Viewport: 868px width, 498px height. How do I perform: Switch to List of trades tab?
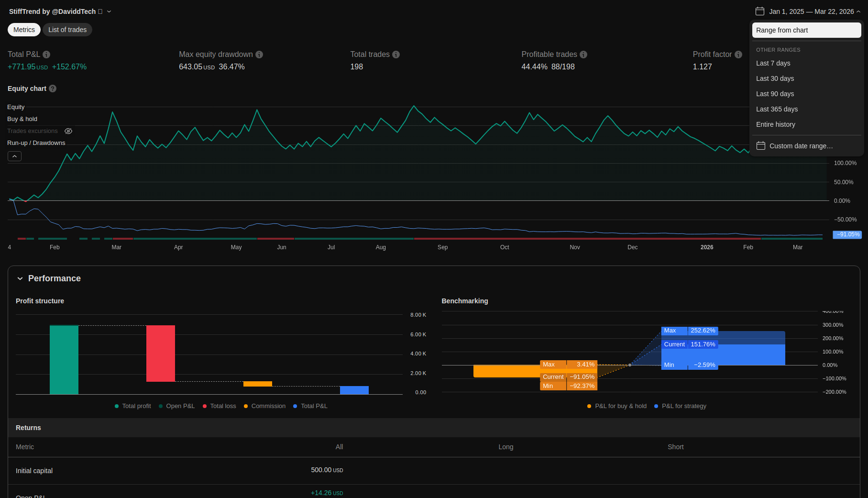point(67,30)
